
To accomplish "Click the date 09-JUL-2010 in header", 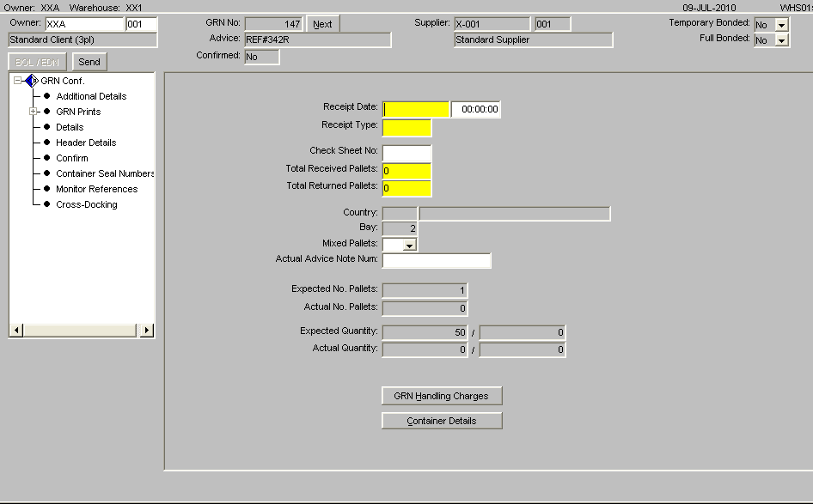I will click(709, 8).
